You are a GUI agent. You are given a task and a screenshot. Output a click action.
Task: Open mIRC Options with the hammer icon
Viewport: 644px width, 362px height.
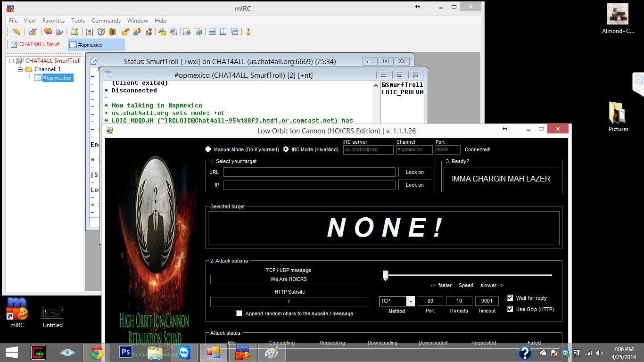33,32
